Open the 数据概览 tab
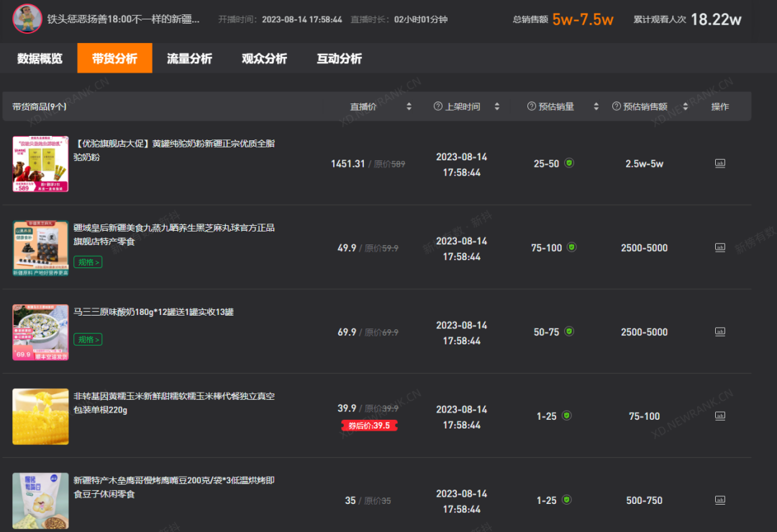This screenshot has height=532, width=777. [40, 58]
